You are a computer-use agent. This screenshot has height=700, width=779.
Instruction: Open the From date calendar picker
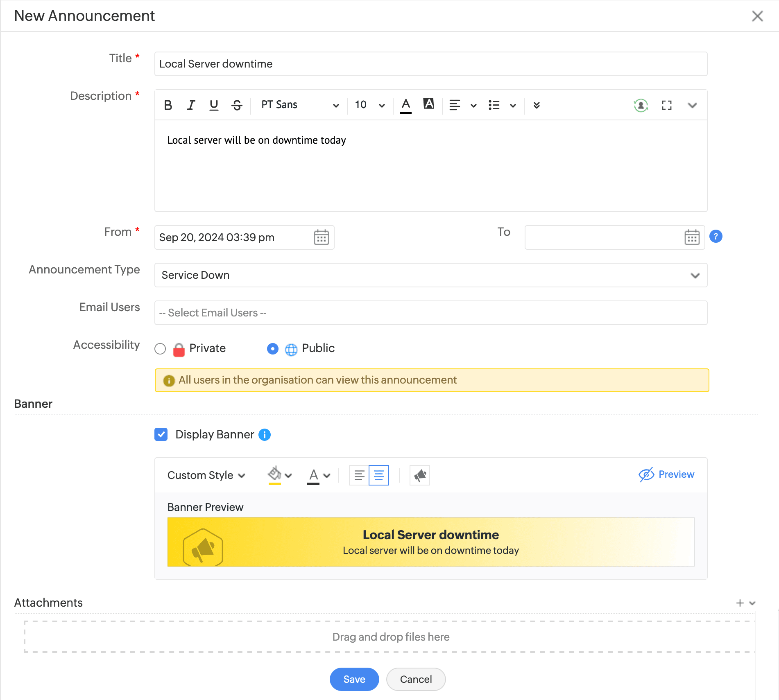tap(321, 237)
